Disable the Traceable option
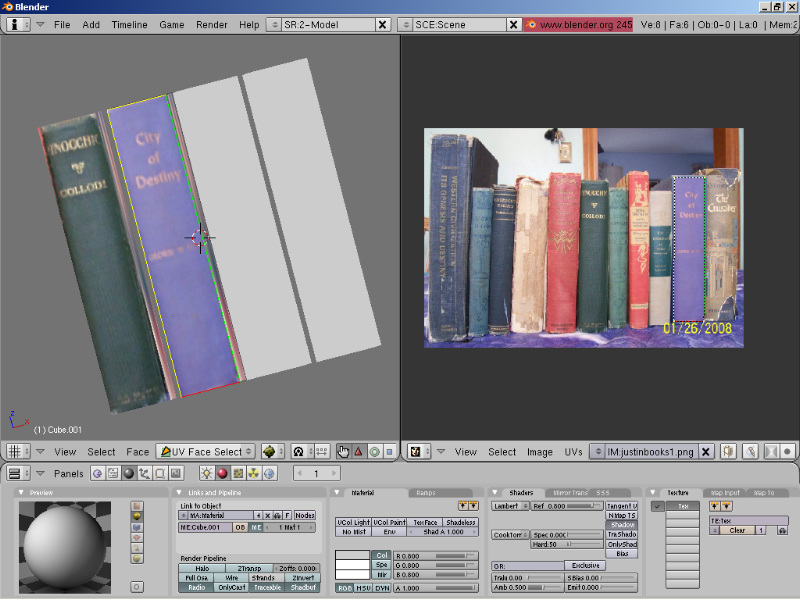 (x=267, y=588)
